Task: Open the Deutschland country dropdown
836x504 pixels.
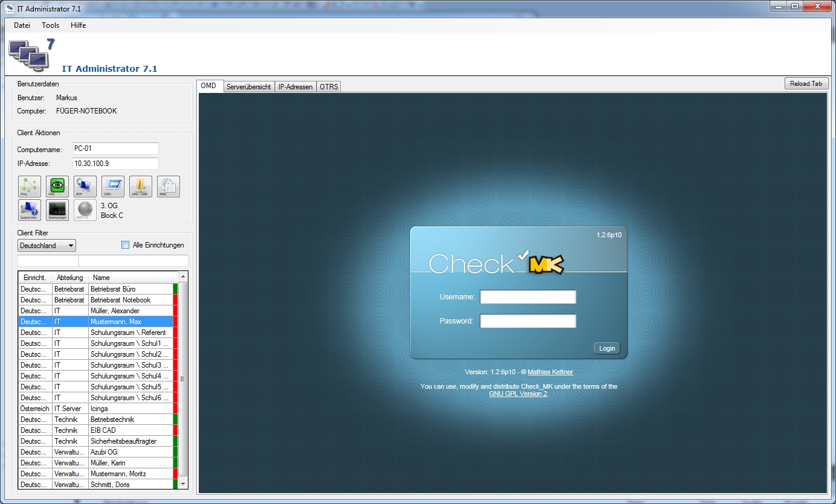Action: pos(47,246)
